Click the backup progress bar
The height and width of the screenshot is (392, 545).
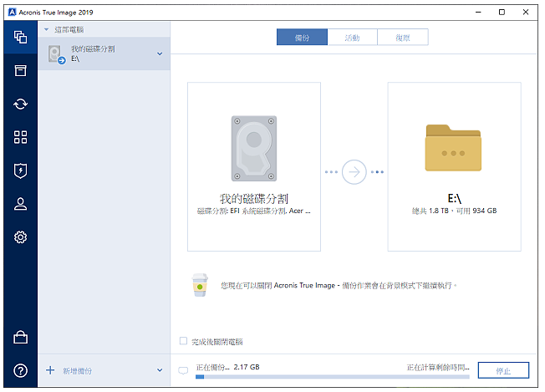point(333,377)
